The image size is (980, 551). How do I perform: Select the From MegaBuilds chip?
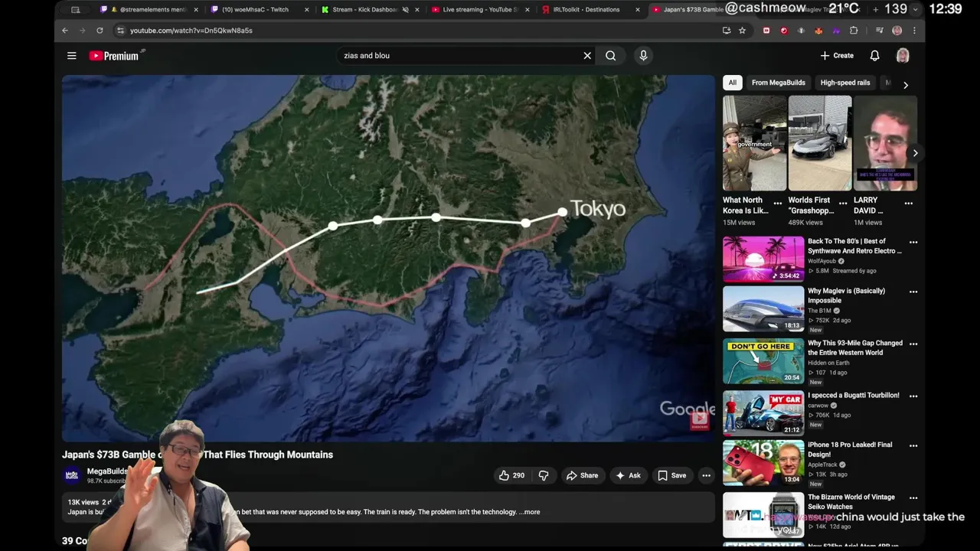point(778,83)
